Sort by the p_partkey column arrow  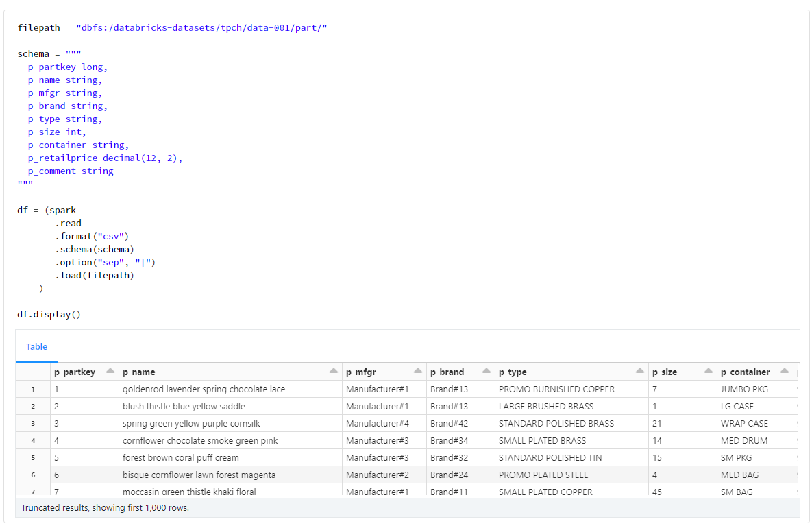pos(110,371)
